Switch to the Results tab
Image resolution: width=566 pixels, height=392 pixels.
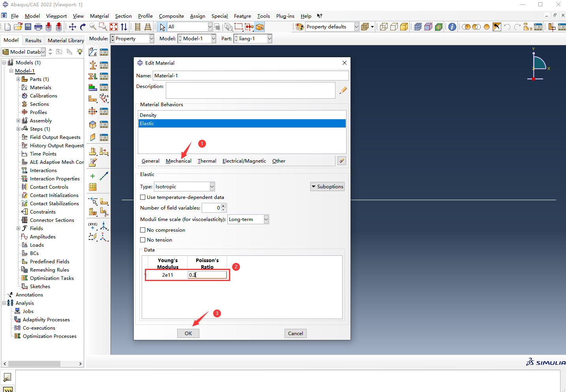click(x=33, y=40)
